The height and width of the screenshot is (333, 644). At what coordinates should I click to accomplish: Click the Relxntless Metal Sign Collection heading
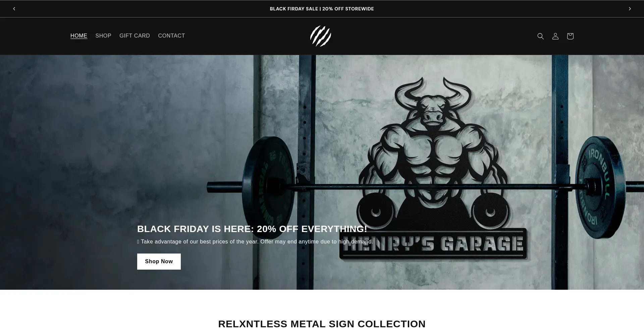coord(322,324)
